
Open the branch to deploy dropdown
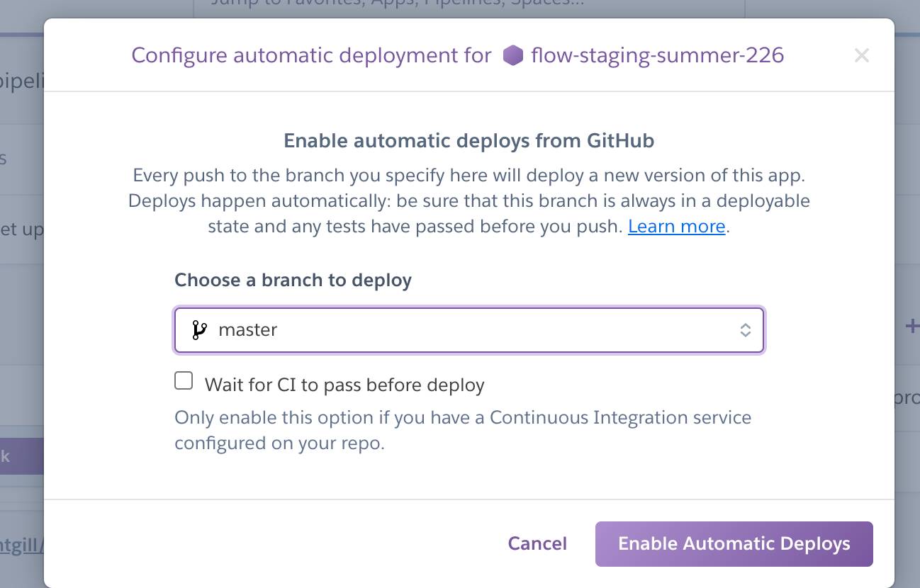469,329
